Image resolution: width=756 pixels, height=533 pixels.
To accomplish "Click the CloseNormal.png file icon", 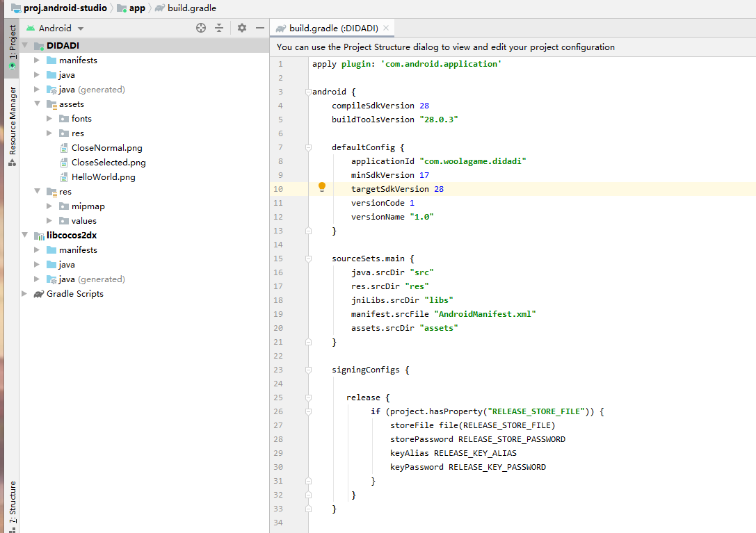I will (x=64, y=148).
